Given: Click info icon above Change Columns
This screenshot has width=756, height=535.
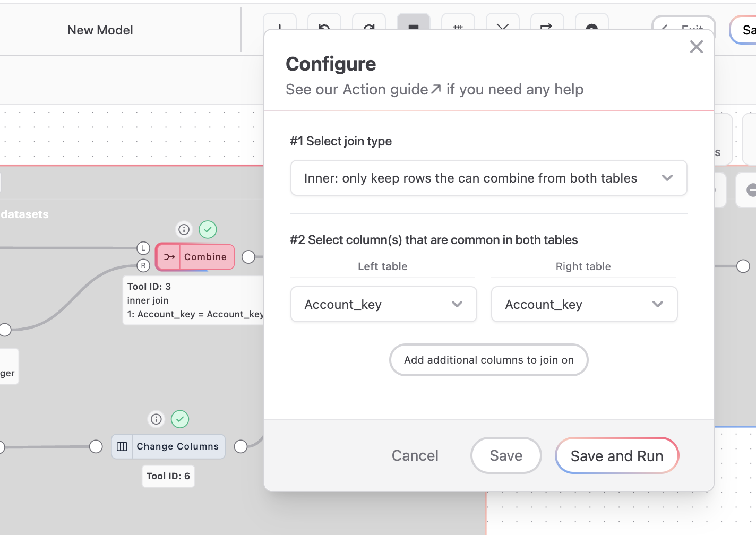Looking at the screenshot, I should pyautogui.click(x=156, y=419).
